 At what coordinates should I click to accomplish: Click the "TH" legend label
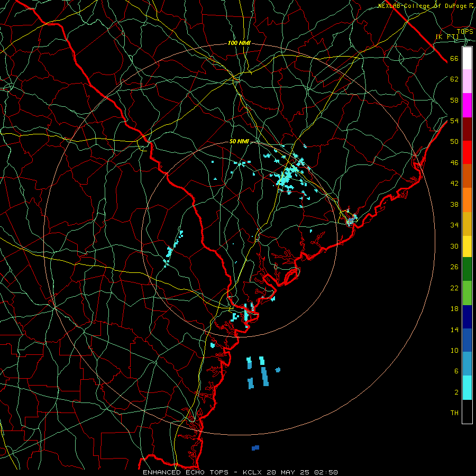[454, 413]
